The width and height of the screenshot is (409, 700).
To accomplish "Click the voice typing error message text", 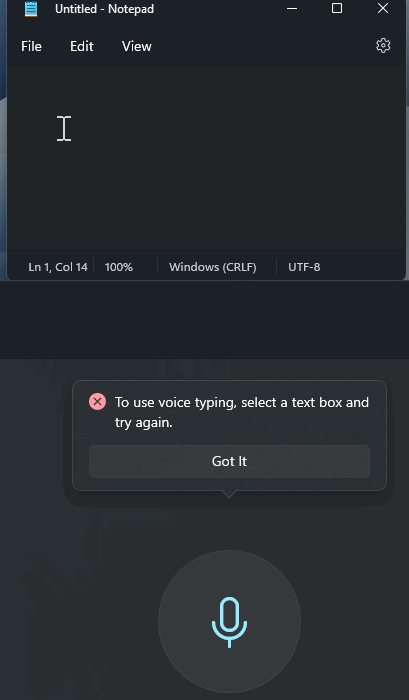I will click(242, 412).
